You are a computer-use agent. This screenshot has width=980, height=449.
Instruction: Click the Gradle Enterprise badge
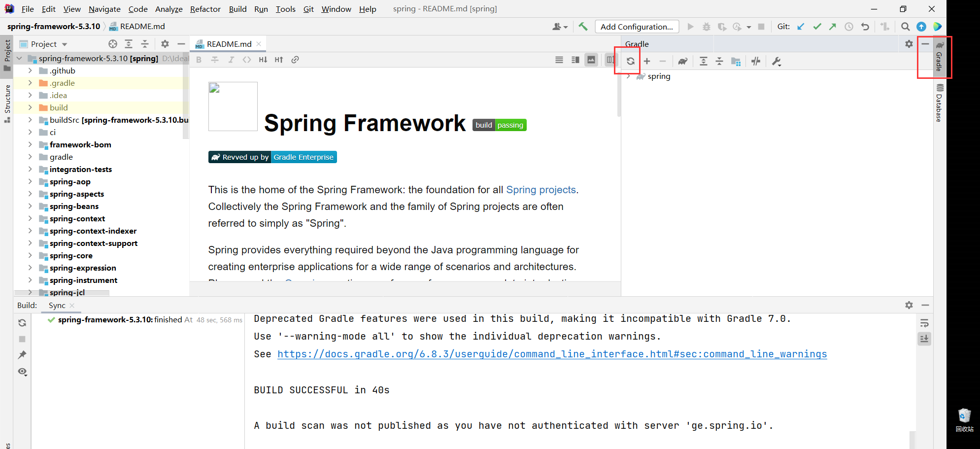click(272, 157)
